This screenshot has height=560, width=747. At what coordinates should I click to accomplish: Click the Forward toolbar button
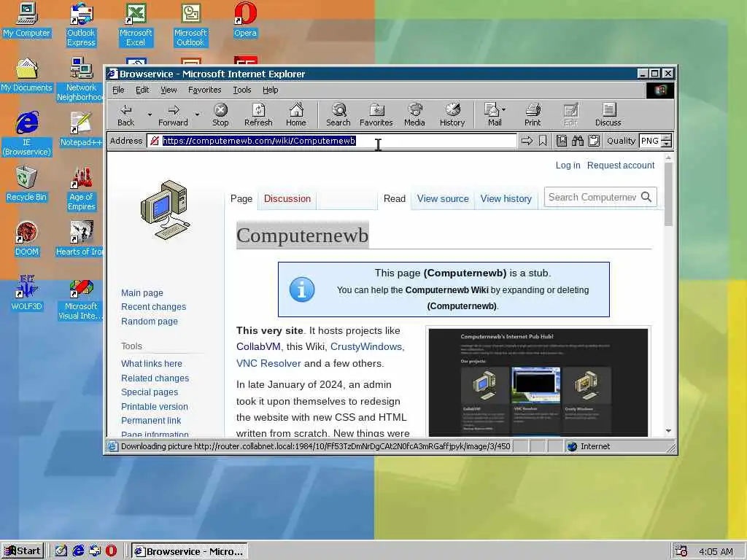tap(173, 115)
